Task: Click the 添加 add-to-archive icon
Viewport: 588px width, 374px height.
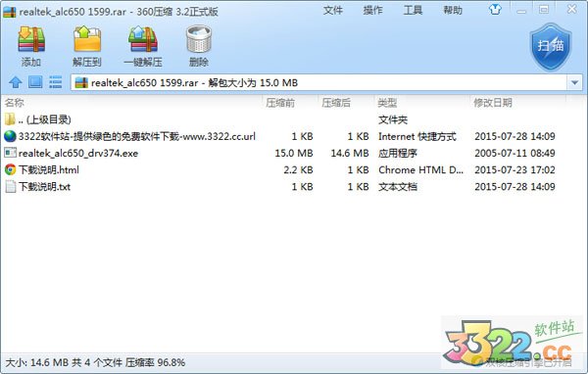Action: tap(31, 39)
